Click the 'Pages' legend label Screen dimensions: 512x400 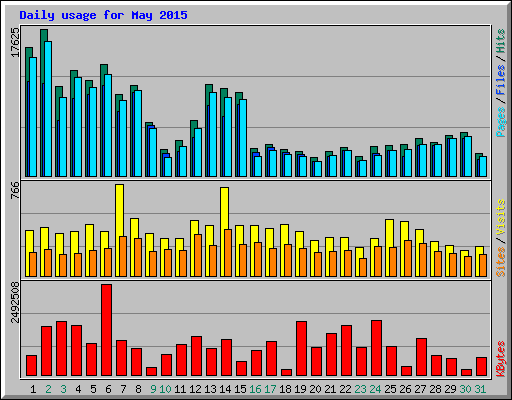pos(500,122)
